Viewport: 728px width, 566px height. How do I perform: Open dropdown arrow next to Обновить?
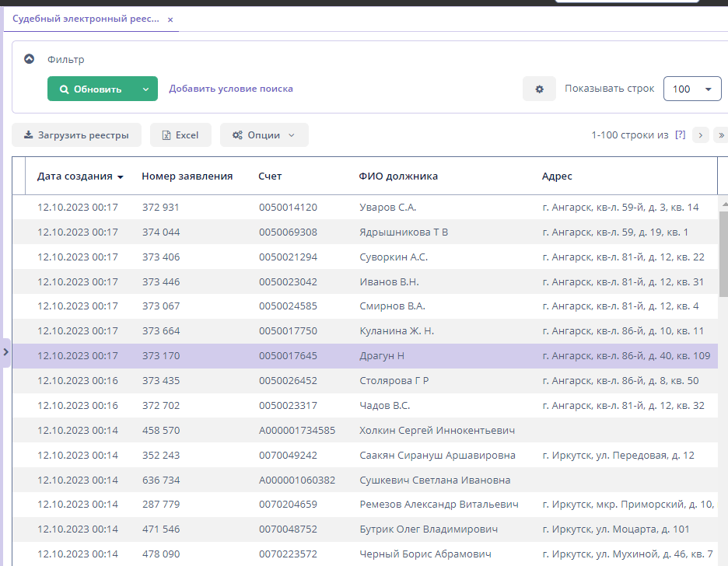145,89
